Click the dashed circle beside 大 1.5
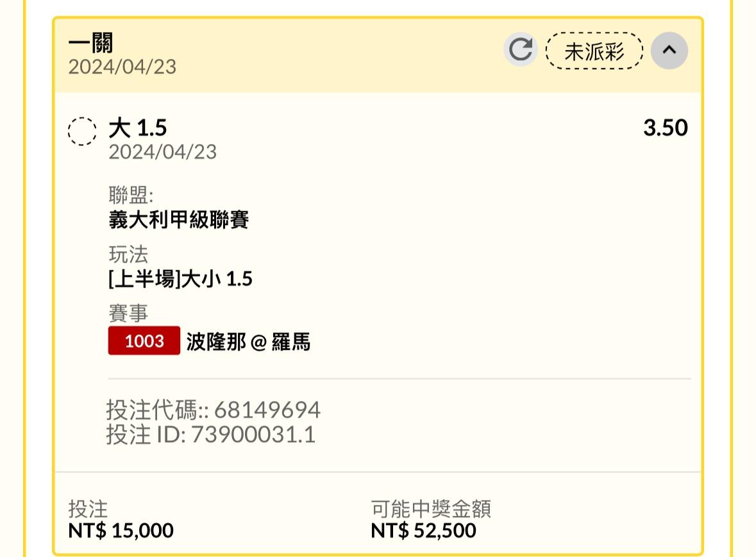This screenshot has width=756, height=557. (x=83, y=131)
